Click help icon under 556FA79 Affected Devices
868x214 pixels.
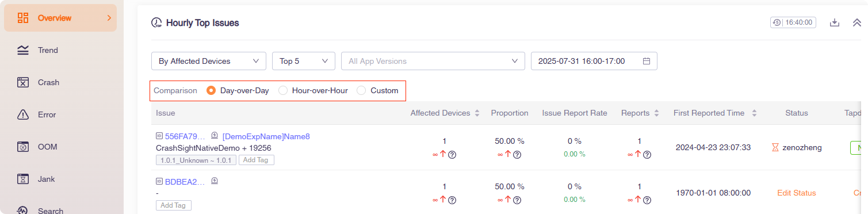[452, 154]
